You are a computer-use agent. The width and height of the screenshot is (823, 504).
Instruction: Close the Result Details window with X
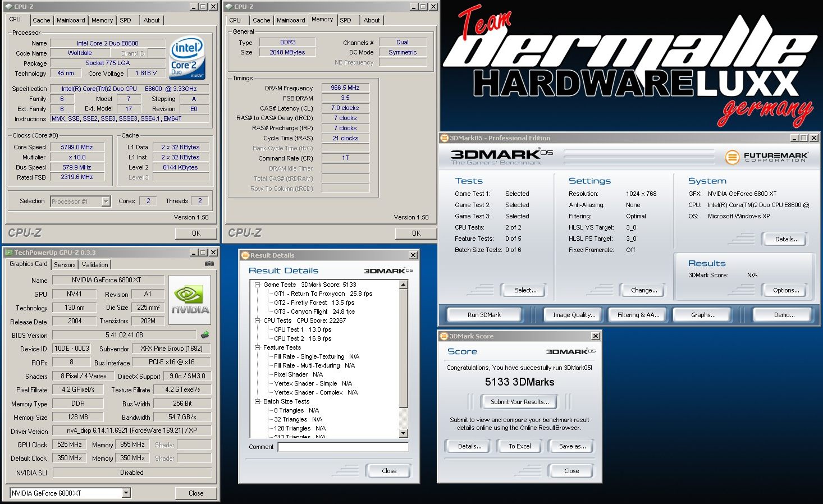(x=413, y=255)
